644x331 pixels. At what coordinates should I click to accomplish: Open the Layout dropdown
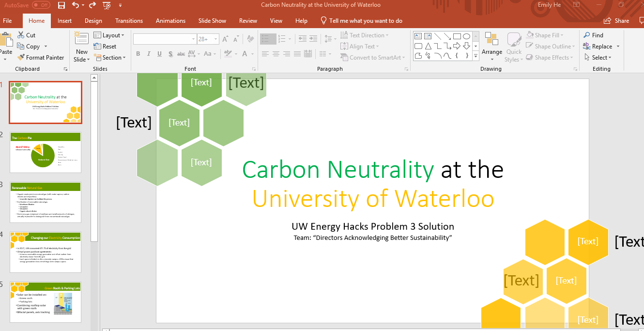(x=109, y=35)
